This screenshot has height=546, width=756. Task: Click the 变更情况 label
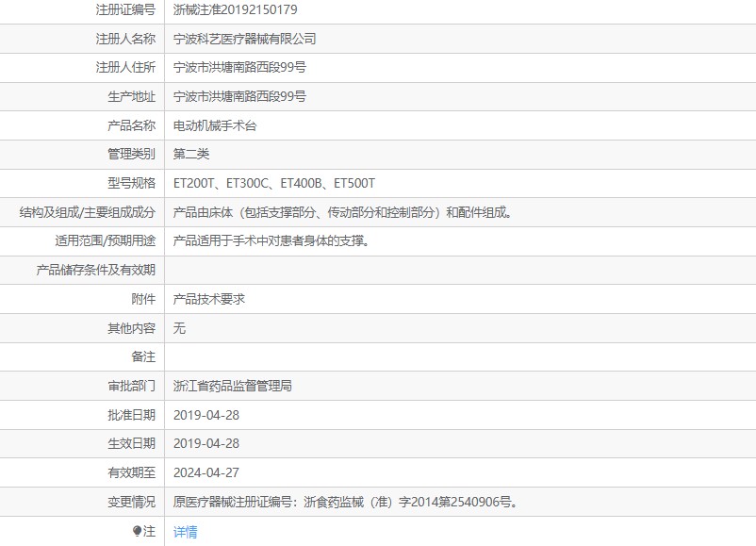(x=131, y=502)
